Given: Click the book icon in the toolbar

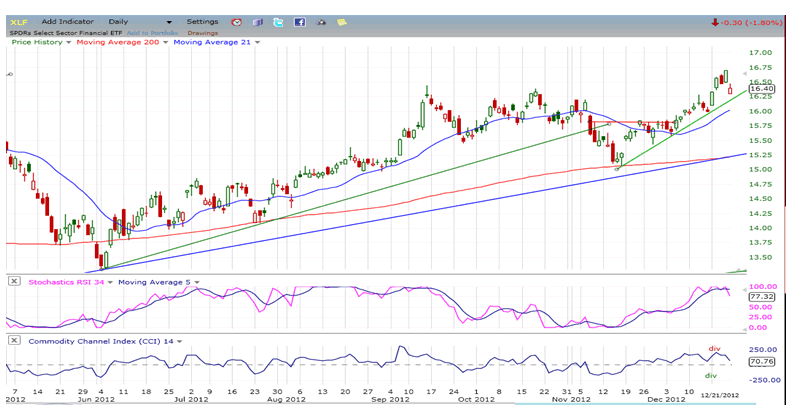Looking at the screenshot, I should (x=258, y=21).
